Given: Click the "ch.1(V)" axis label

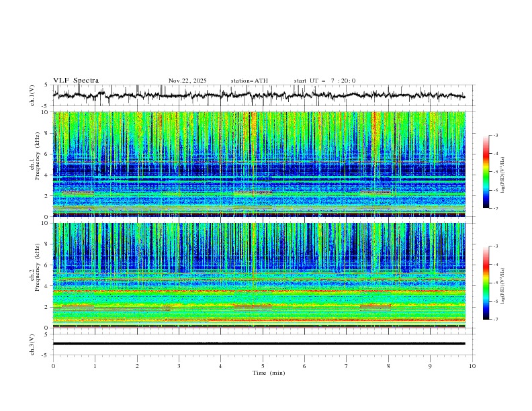Looking at the screenshot, I should 32,95.
